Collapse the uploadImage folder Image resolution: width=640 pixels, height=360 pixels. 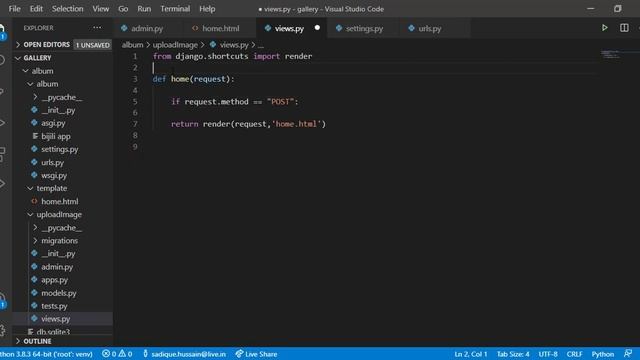pyautogui.click(x=59, y=214)
